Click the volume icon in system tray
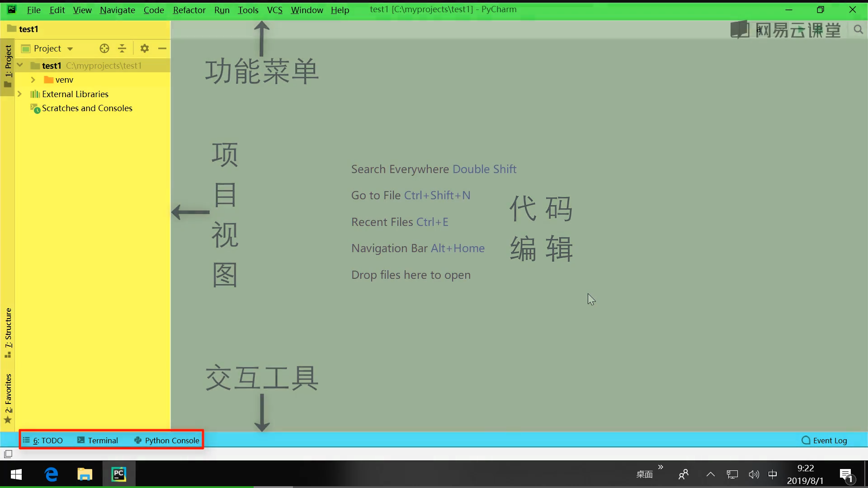The height and width of the screenshot is (488, 868). 753,474
